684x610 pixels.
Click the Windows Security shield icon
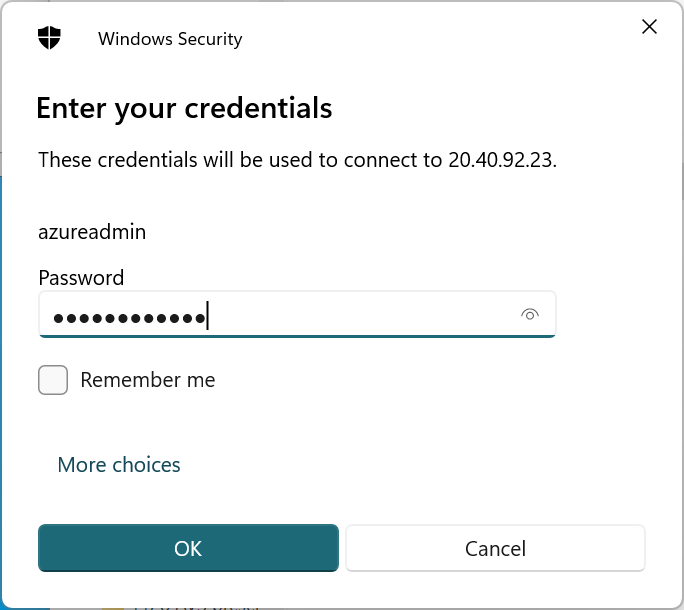pos(49,38)
